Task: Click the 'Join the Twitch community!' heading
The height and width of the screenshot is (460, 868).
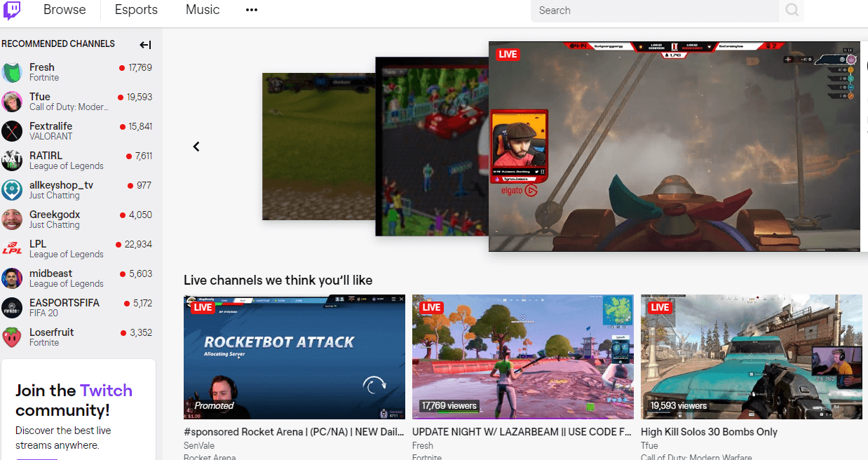Action: [x=74, y=400]
